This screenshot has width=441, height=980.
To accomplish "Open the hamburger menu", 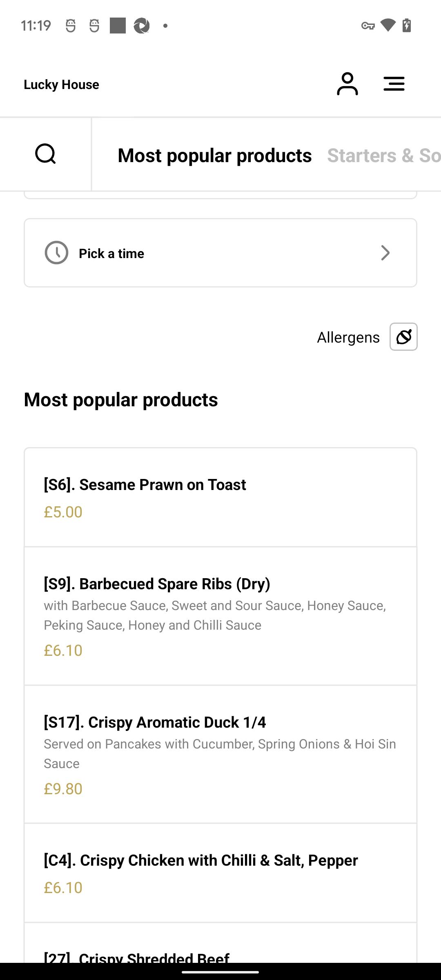I will tap(394, 84).
